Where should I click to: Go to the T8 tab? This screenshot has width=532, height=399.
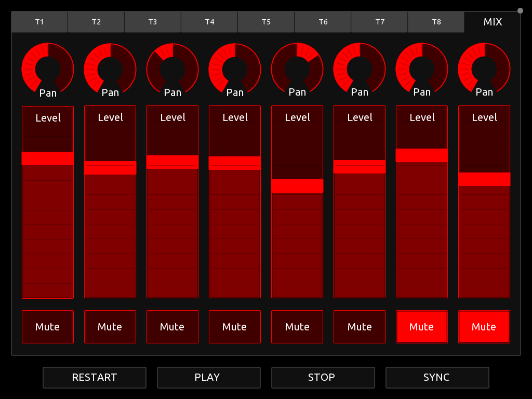[x=436, y=22]
